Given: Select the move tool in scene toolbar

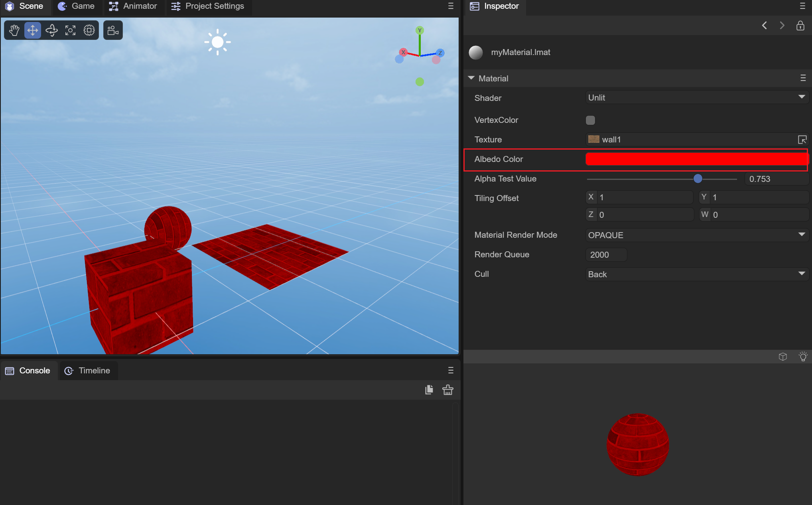Looking at the screenshot, I should coord(33,30).
